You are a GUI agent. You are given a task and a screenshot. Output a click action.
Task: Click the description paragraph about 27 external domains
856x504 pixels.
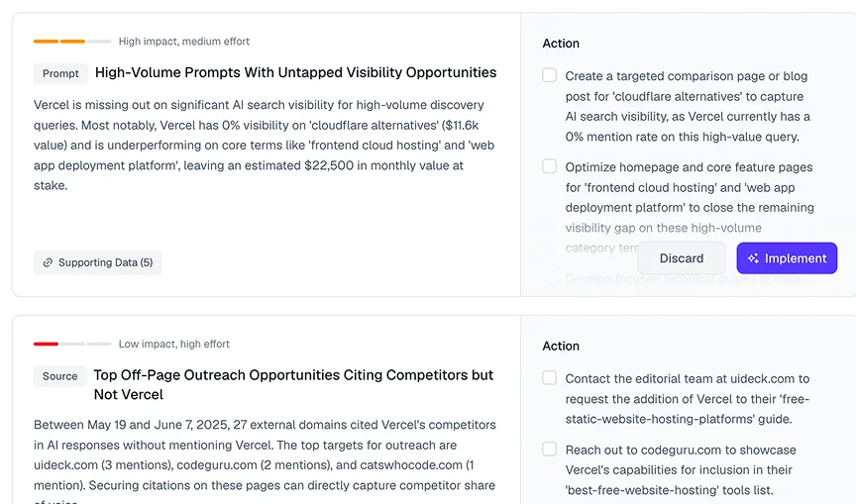265,455
